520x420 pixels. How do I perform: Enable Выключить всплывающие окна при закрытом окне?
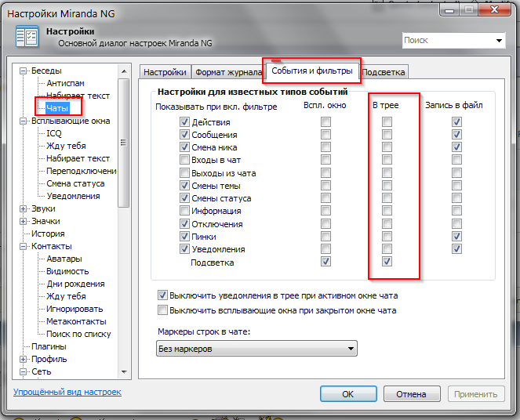click(x=162, y=310)
